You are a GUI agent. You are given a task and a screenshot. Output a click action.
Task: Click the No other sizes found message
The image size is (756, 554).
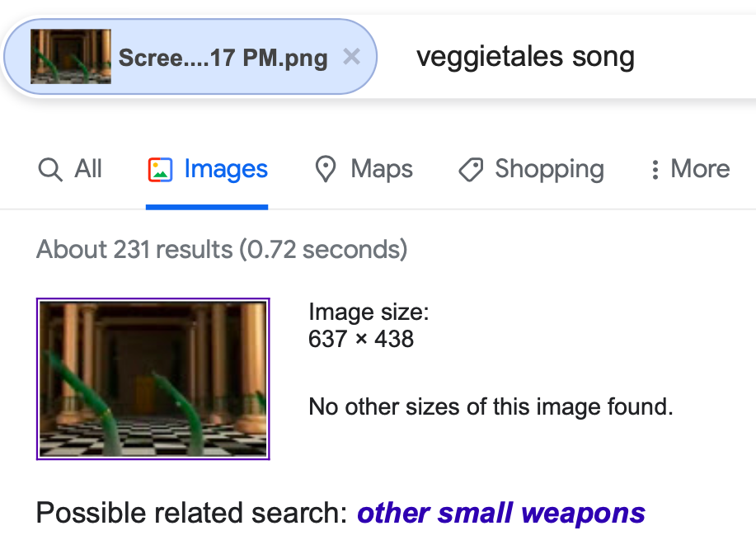[491, 406]
